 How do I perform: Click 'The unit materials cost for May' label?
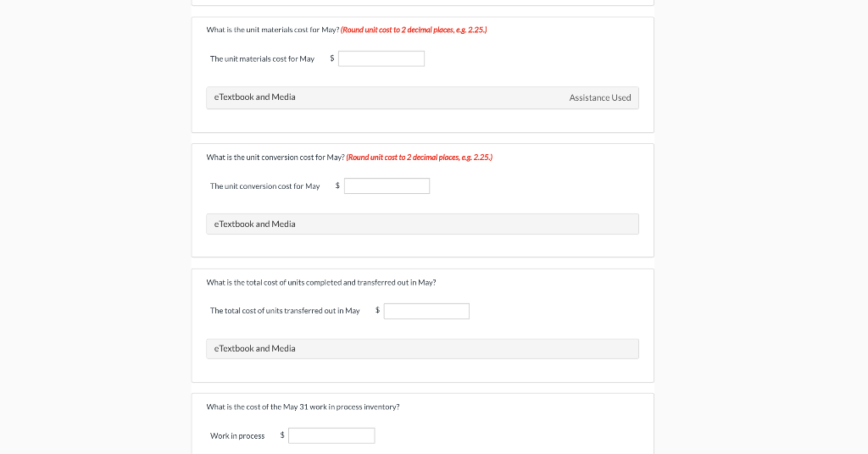point(262,58)
